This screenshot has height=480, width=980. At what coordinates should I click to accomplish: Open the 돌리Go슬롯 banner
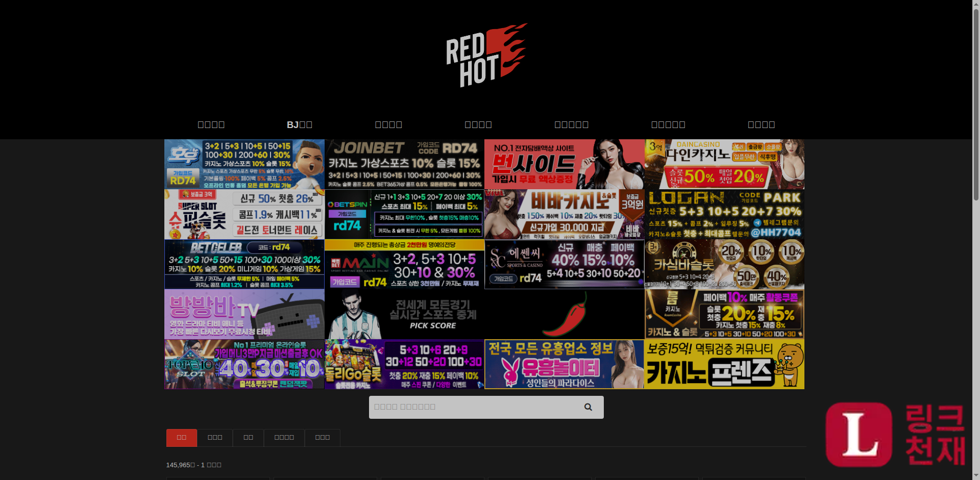(x=404, y=364)
